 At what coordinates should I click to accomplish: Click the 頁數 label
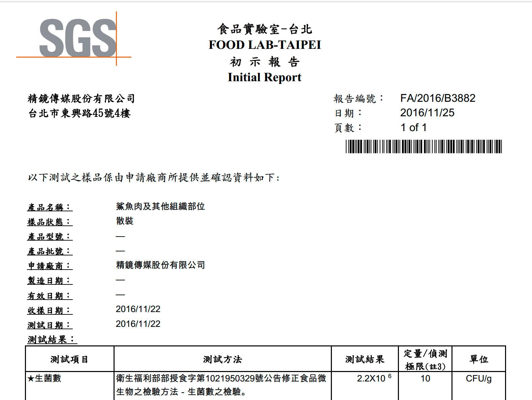[x=348, y=128]
